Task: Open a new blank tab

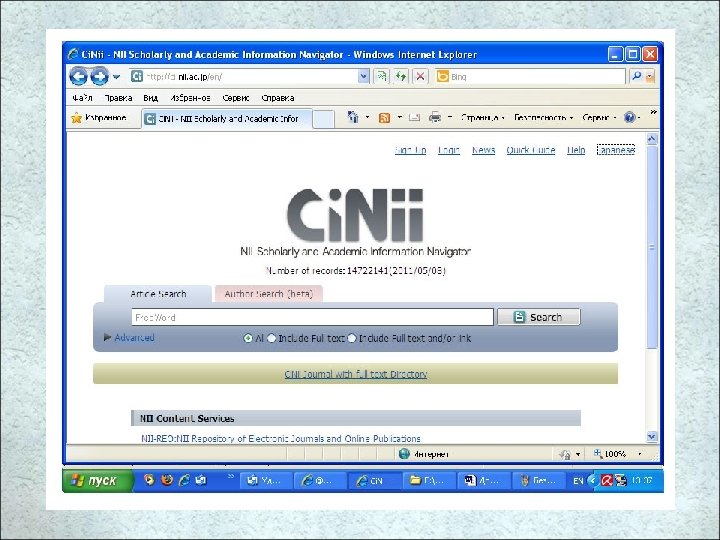Action: point(323,119)
